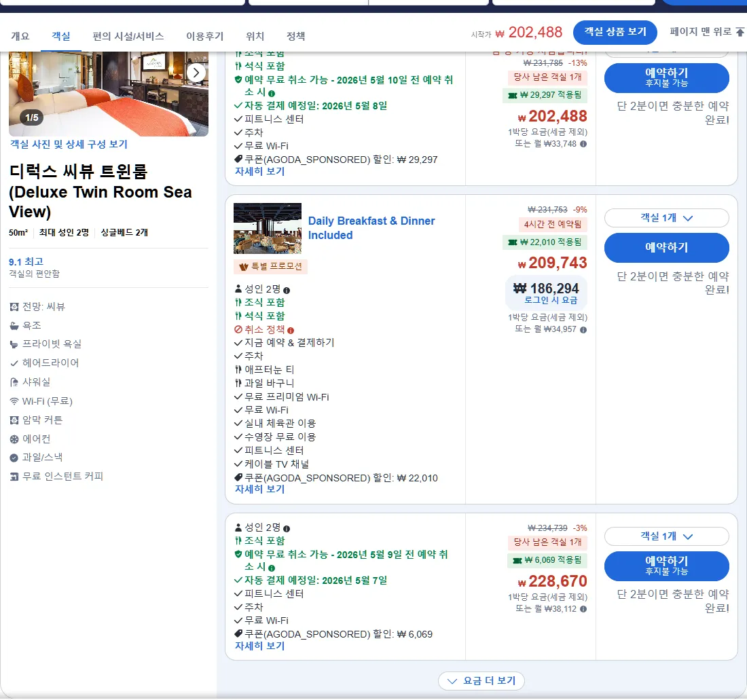The image size is (747, 700).
Task: Open 자세히 보기 under the ₩6,069 coupon
Action: tap(259, 646)
